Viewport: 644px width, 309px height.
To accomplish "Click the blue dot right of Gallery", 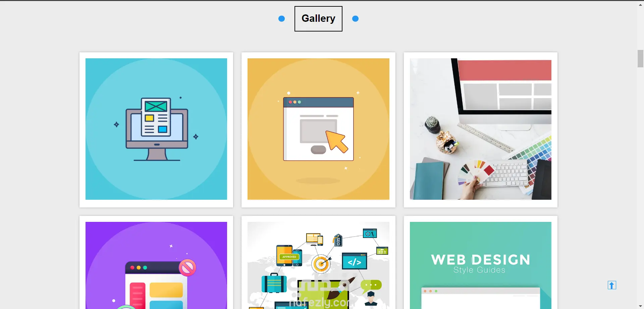I will (356, 19).
